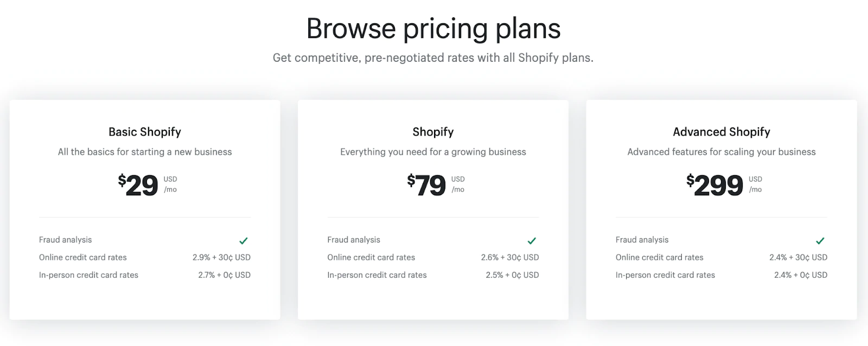The height and width of the screenshot is (346, 868).
Task: Click the 2.6% + 30¢ USD online rate
Action: [510, 258]
